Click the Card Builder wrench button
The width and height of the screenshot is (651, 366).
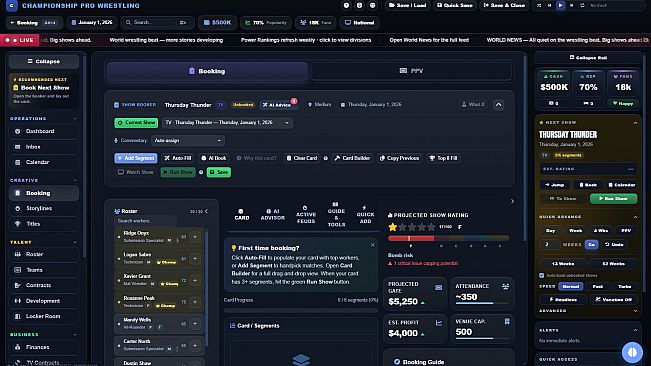pos(352,158)
